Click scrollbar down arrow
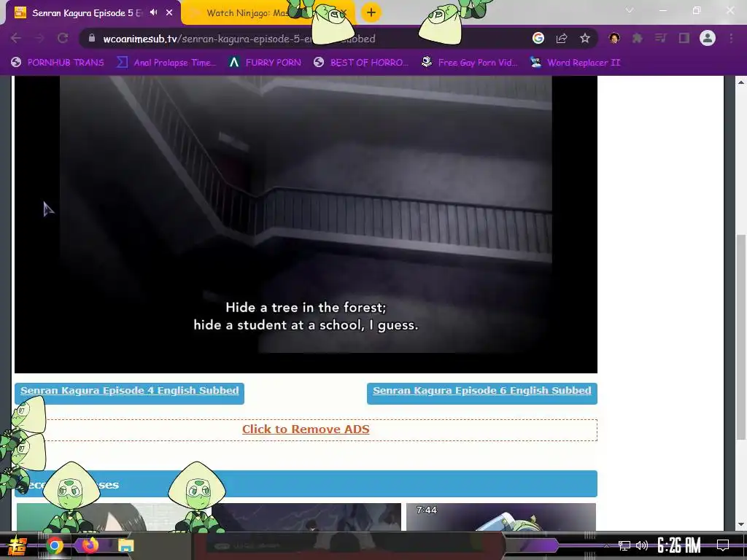 [741, 524]
